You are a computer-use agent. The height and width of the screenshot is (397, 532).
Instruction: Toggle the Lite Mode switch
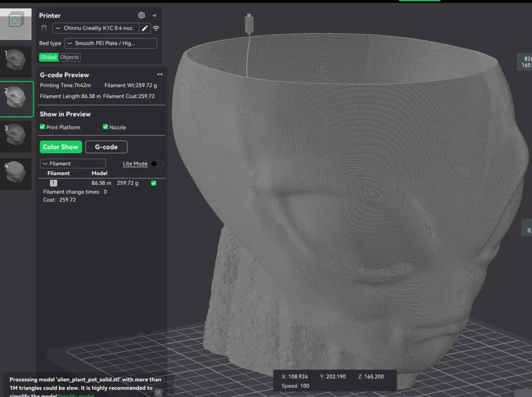click(157, 163)
